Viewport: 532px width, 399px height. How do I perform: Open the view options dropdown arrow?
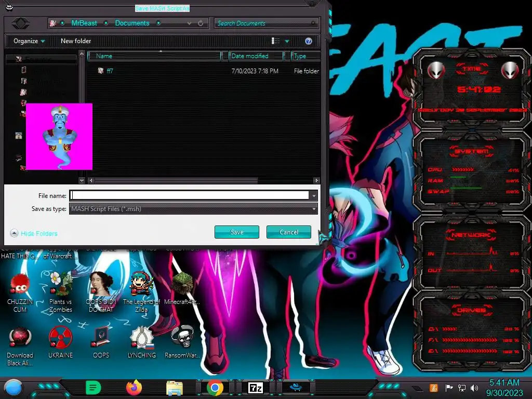[x=287, y=41]
